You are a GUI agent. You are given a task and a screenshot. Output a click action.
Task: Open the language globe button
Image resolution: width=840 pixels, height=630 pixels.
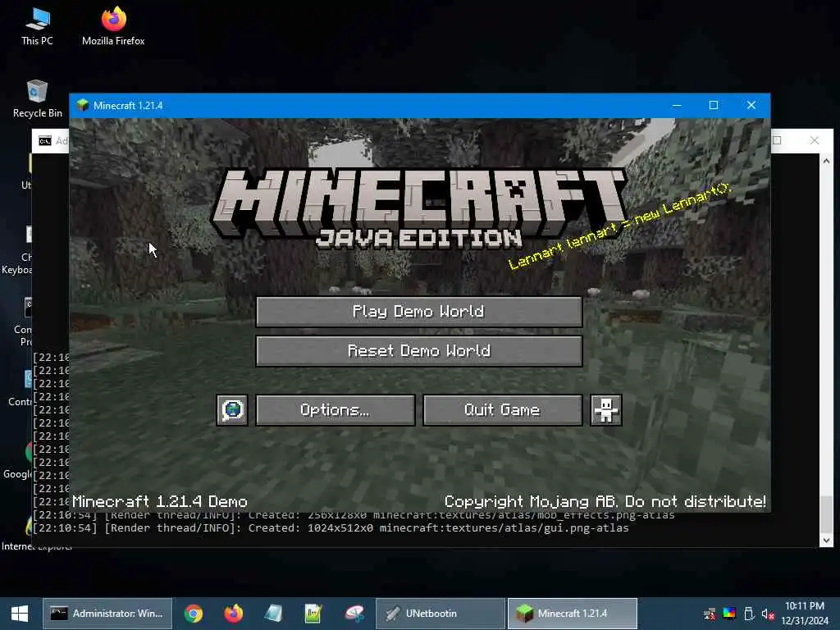(x=232, y=410)
